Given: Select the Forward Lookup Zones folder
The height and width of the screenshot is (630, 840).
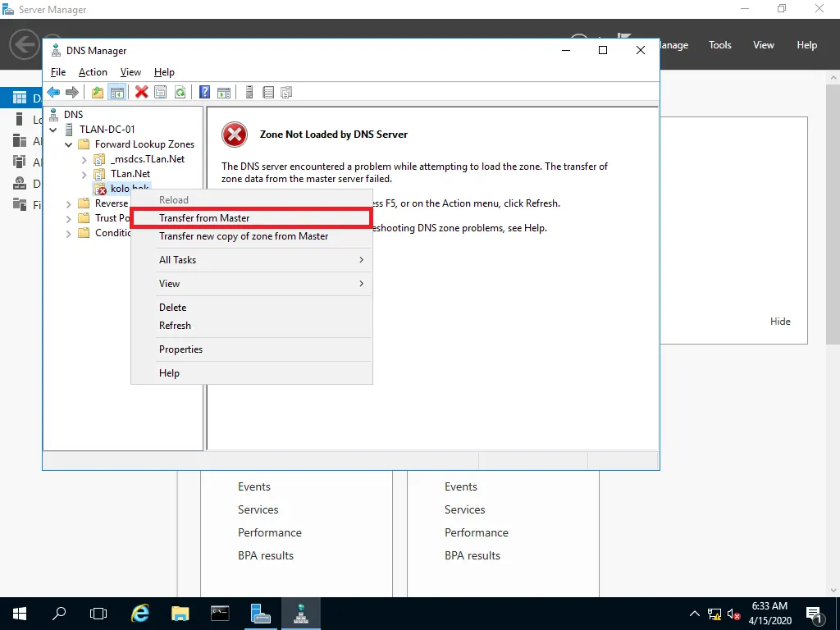Looking at the screenshot, I should (144, 144).
